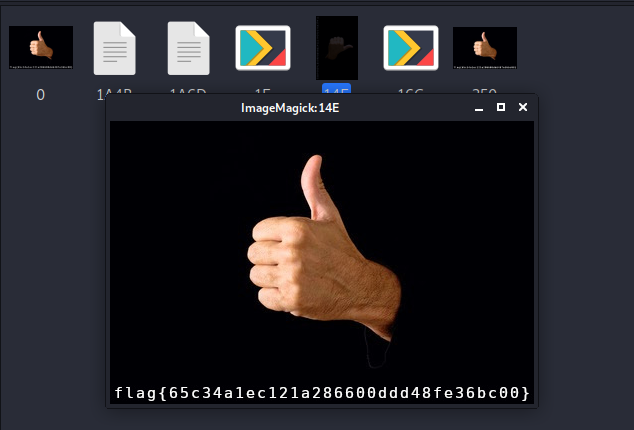Select the second text document icon in file manager

pos(188,48)
